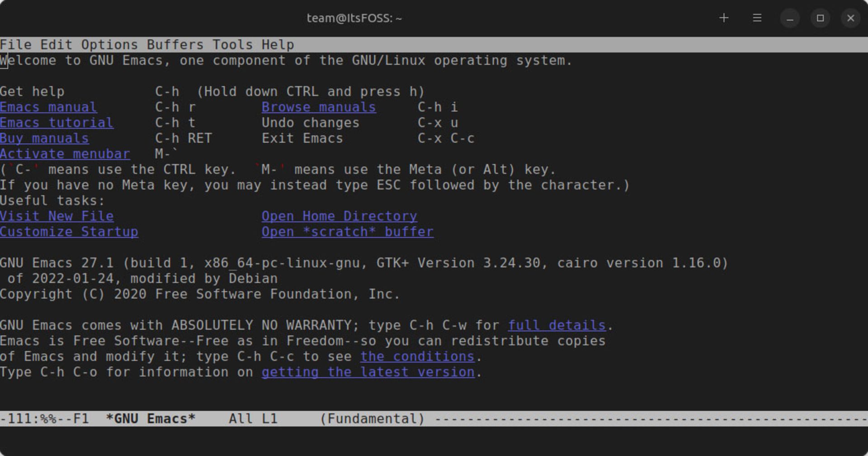Image resolution: width=868 pixels, height=456 pixels.
Task: Open the Edit menu
Action: 57,45
